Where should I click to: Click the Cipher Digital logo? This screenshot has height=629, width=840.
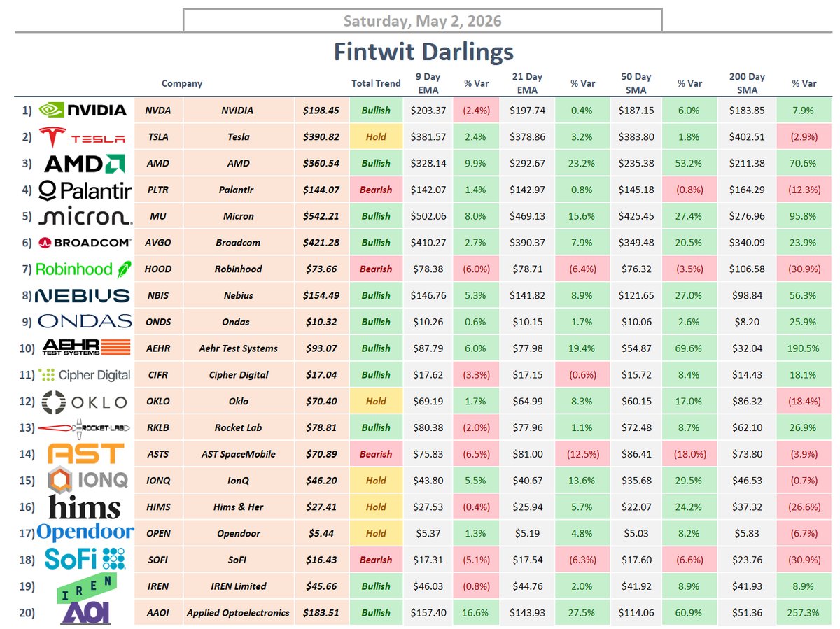[84, 375]
